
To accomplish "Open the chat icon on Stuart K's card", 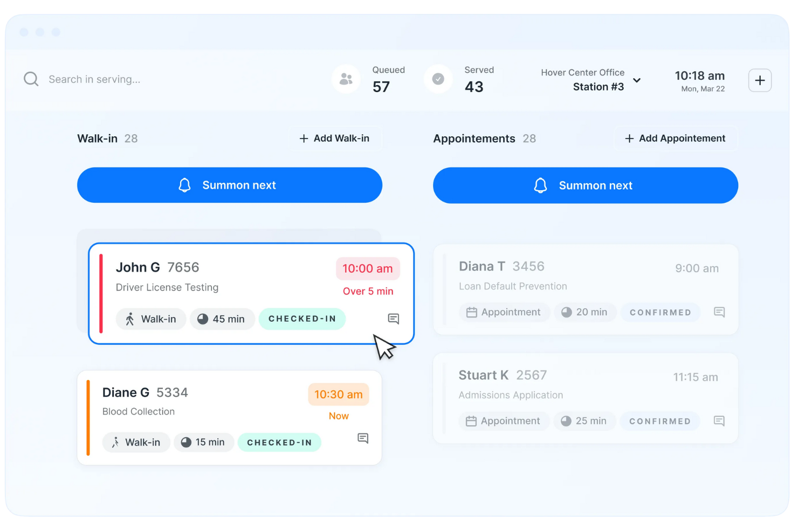I will tap(719, 421).
